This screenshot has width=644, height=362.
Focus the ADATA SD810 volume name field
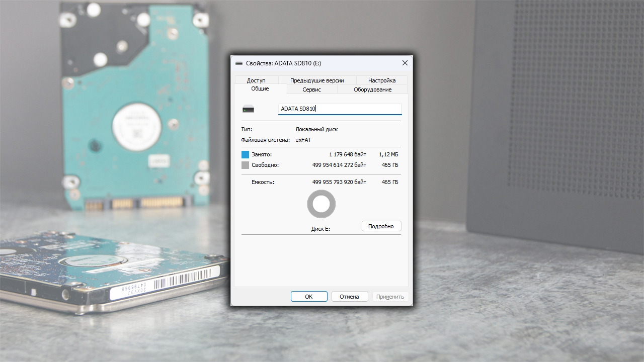pos(340,109)
